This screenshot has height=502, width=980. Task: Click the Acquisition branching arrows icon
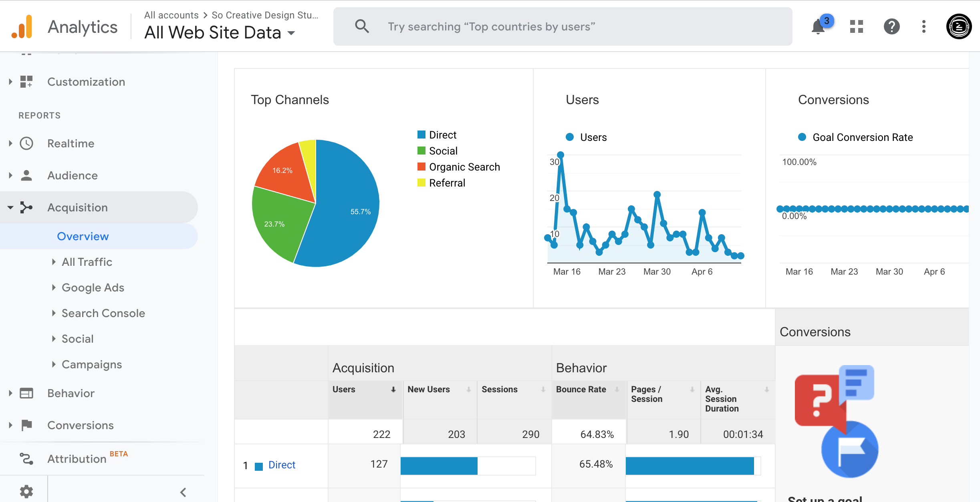(x=26, y=207)
